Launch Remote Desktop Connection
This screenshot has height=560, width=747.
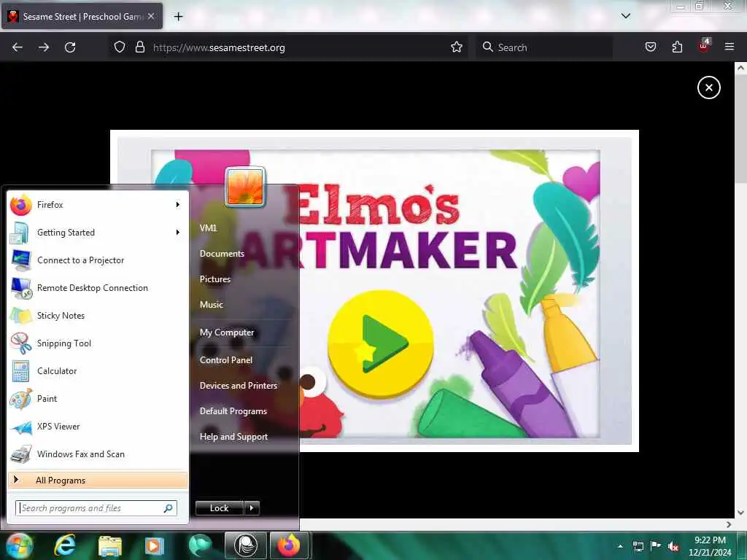point(98,287)
